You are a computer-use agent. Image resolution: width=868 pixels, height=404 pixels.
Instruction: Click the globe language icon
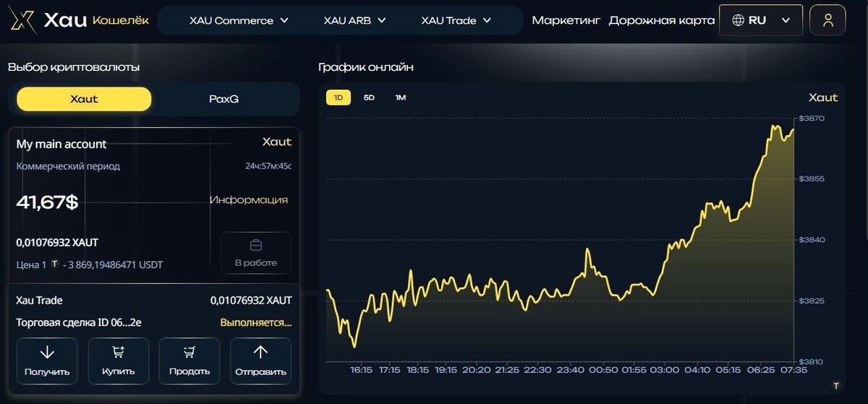(x=739, y=20)
